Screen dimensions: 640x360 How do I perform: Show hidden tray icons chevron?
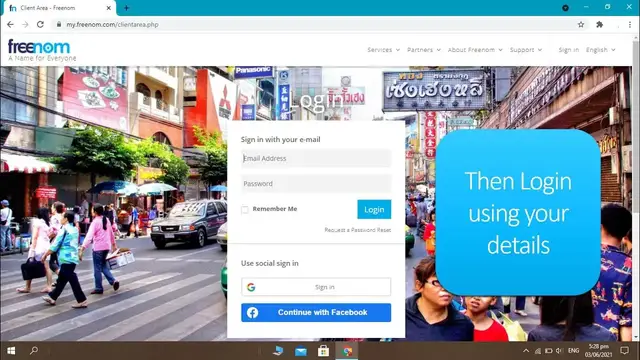point(526,351)
